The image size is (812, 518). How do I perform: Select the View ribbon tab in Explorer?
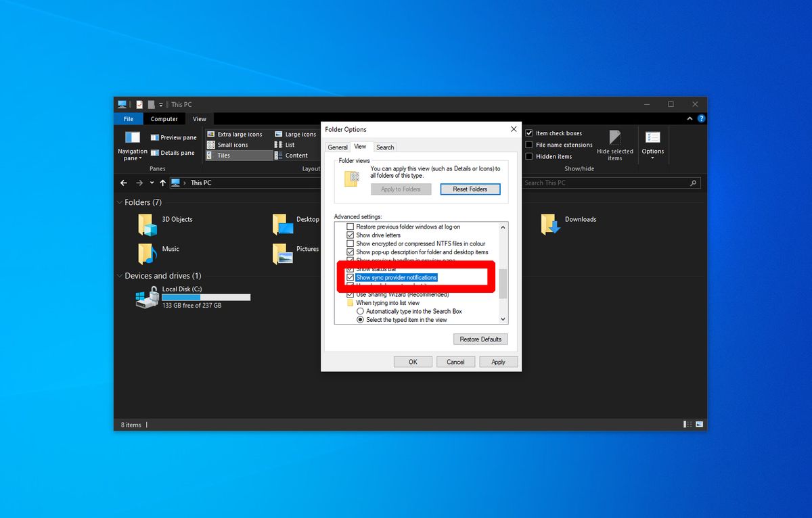pos(200,119)
